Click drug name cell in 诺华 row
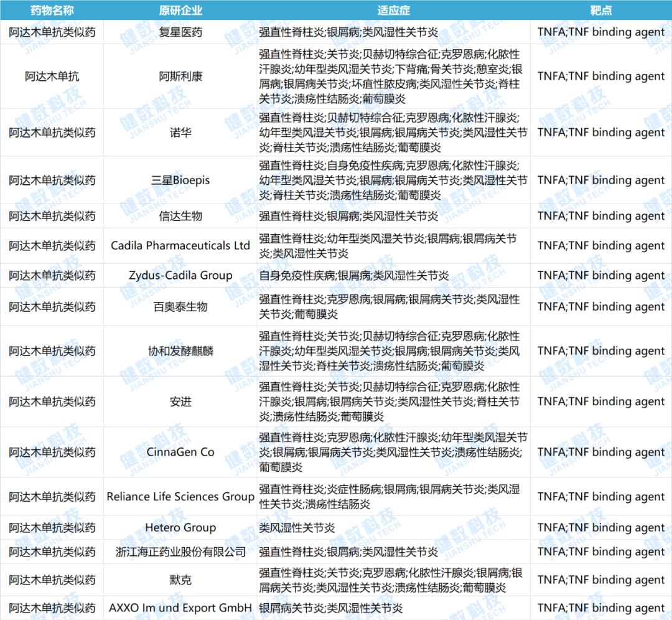The height and width of the screenshot is (620, 672). 52,133
